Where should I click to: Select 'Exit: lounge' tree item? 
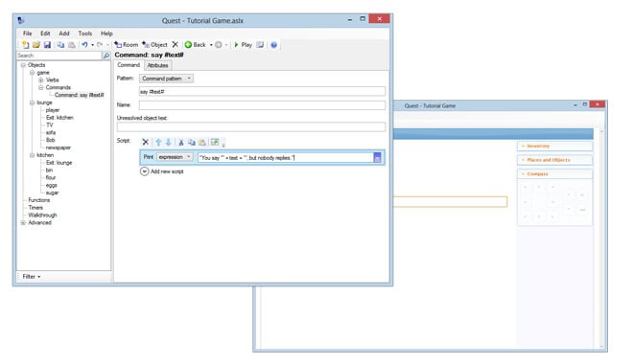click(59, 163)
